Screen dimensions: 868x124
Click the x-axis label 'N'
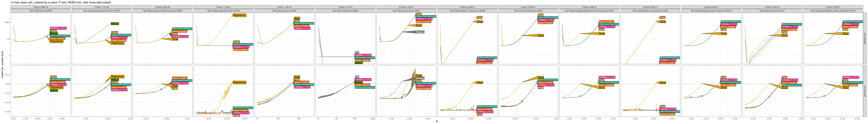pyautogui.click(x=437, y=121)
